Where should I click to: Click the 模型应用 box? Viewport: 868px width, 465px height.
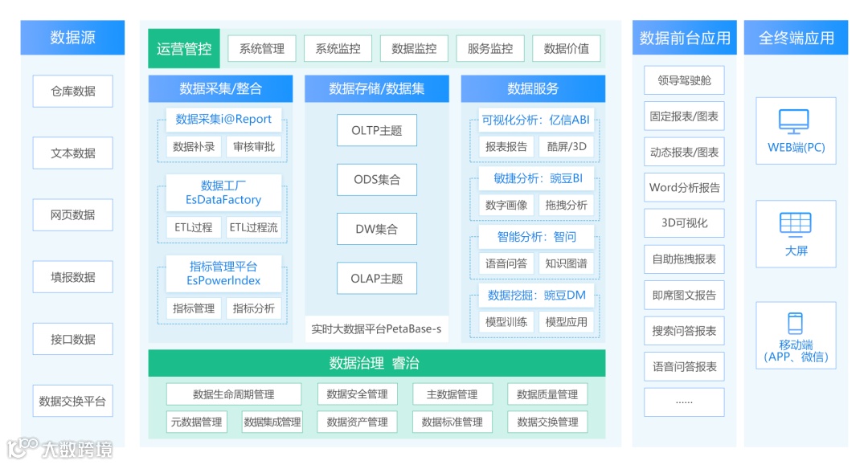[567, 322]
